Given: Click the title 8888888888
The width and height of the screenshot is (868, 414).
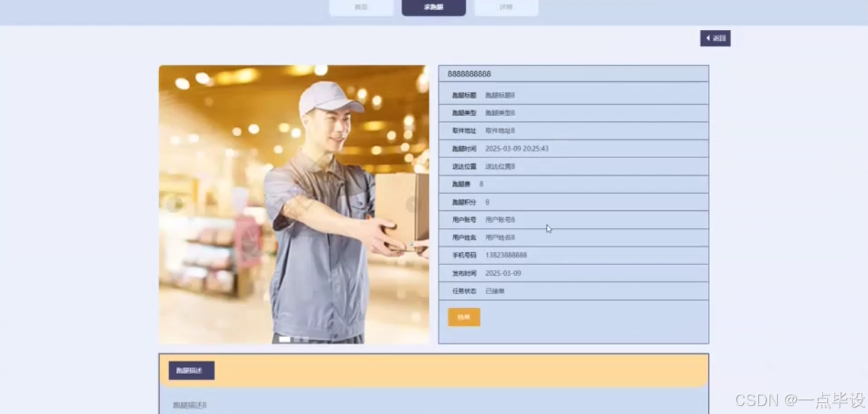Looking at the screenshot, I should pyautogui.click(x=469, y=74).
